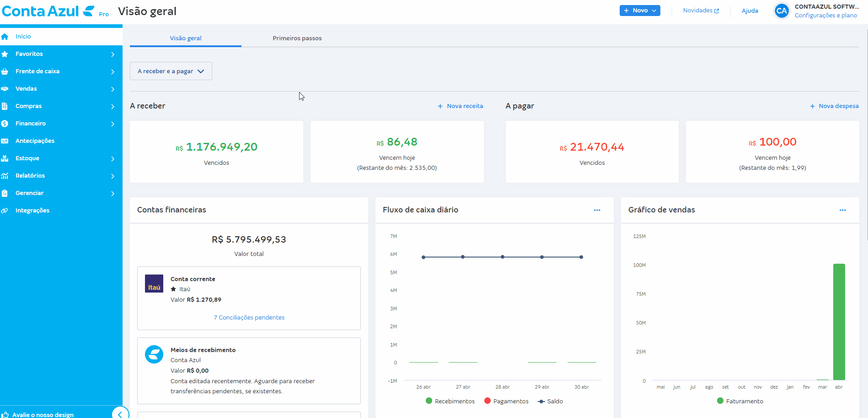Open 7 Conciliações pendentes link

coord(249,317)
